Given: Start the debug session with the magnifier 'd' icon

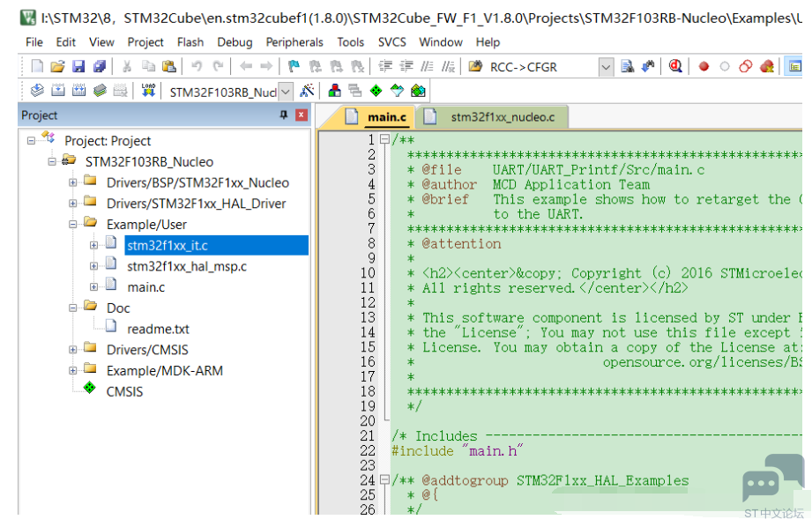Looking at the screenshot, I should pos(675,66).
